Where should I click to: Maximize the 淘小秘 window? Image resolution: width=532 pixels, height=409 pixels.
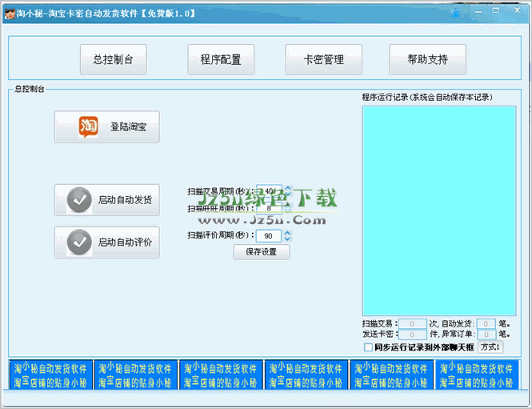coord(496,11)
